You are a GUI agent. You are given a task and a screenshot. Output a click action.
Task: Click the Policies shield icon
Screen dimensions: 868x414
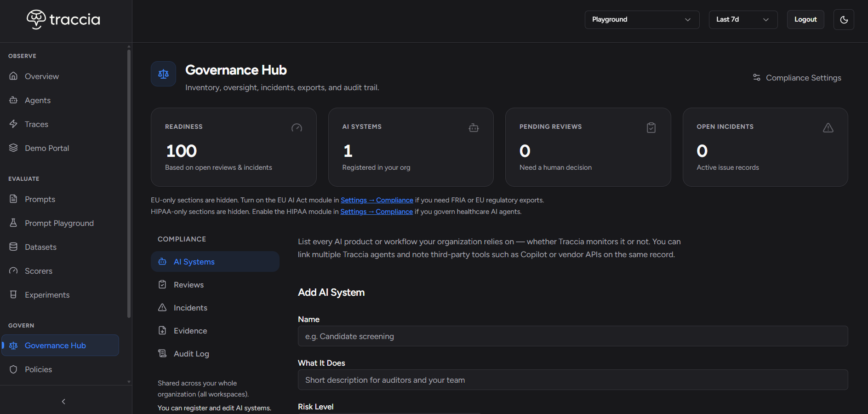(x=13, y=369)
